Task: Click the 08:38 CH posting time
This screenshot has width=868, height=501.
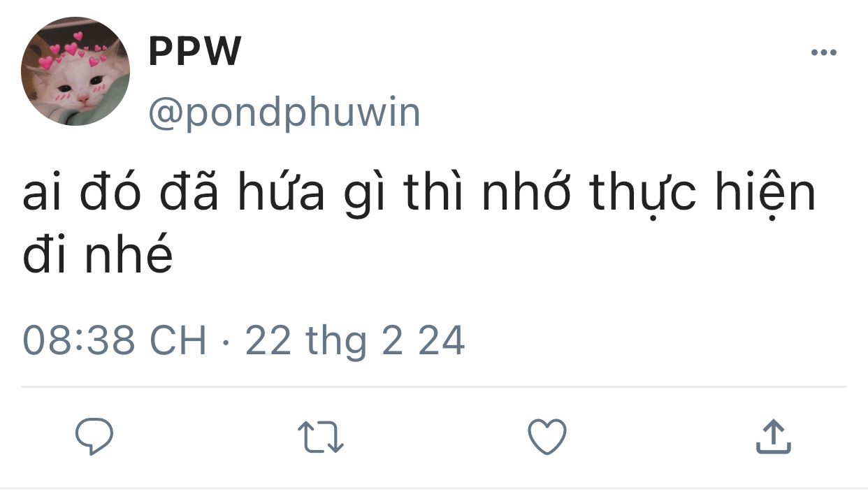Action: click(x=115, y=341)
